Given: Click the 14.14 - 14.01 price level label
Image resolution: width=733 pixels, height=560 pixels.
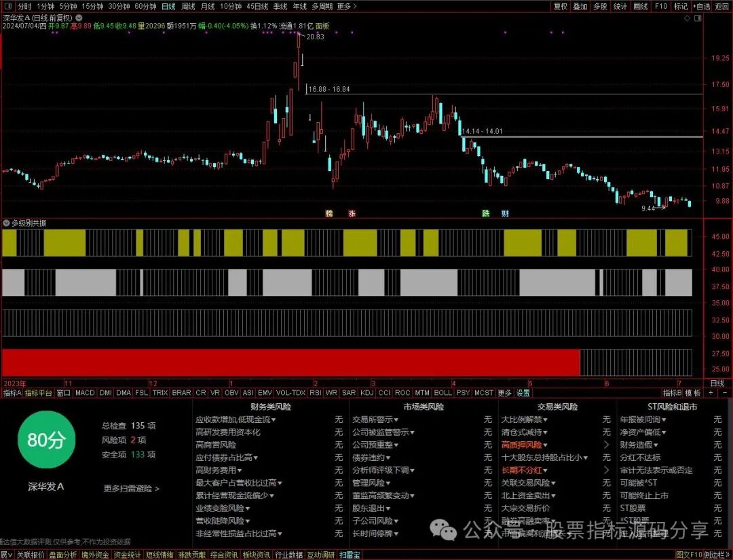Looking at the screenshot, I should click(482, 132).
